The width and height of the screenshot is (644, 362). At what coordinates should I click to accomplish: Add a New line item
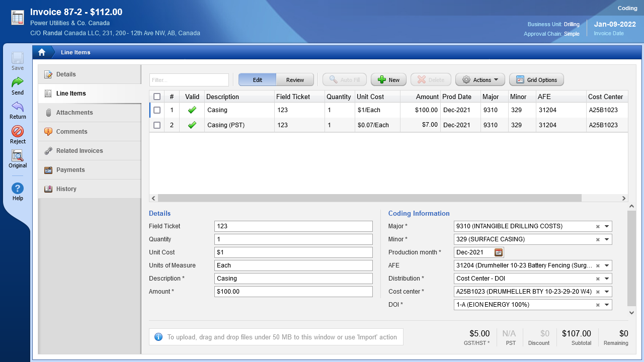coord(388,80)
